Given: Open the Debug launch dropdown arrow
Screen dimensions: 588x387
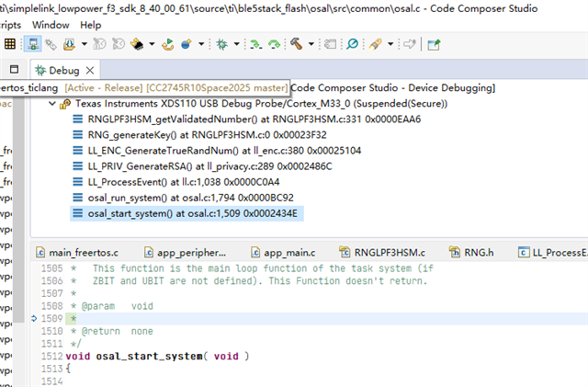Looking at the screenshot, I should 237,44.
